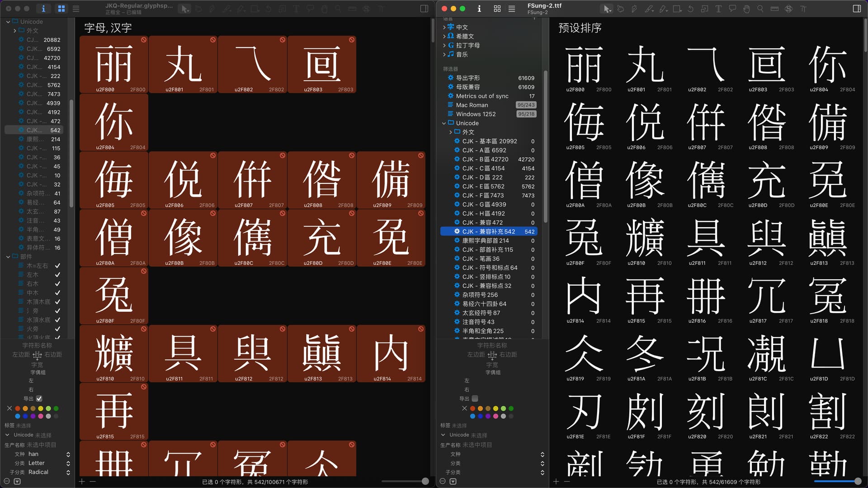
Task: Expand the 希腊文 language group
Action: click(x=444, y=36)
